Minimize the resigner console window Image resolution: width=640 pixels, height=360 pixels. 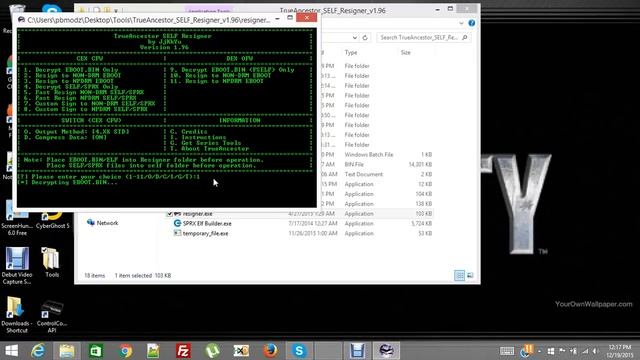coord(278,18)
